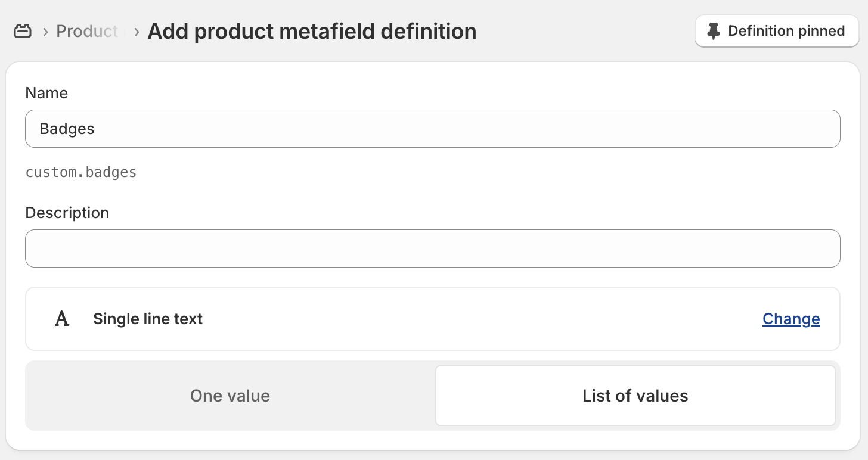868x460 pixels.
Task: Click the chevron after Product breadcrumb
Action: pos(137,32)
